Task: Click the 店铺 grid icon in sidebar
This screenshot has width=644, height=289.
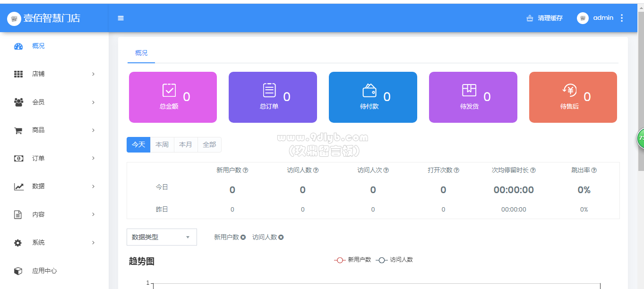Action: [x=18, y=74]
